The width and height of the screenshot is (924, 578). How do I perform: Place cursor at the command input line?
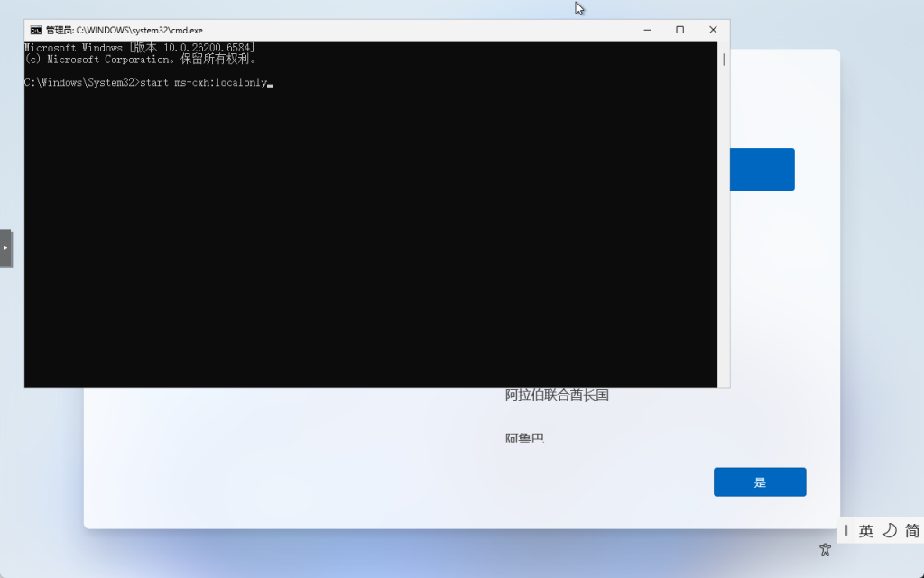coord(270,82)
